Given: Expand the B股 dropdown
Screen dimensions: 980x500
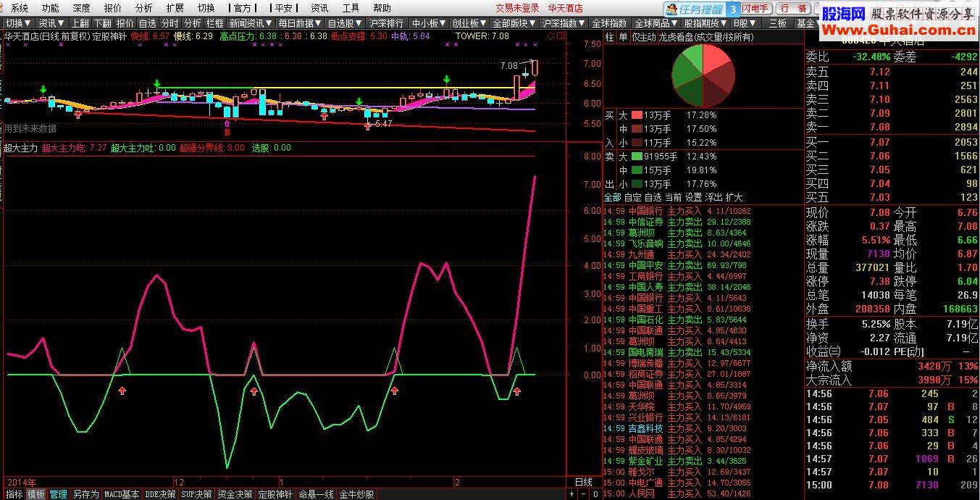Looking at the screenshot, I should click(x=747, y=23).
